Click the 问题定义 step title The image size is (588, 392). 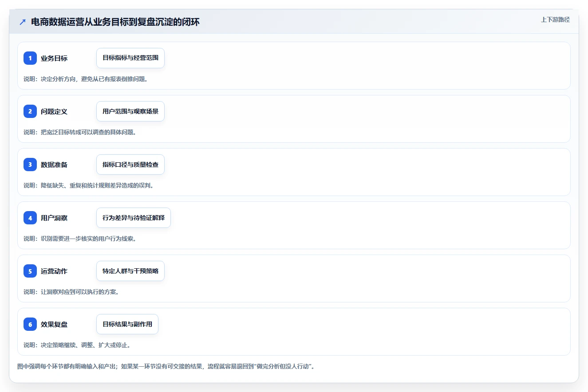(x=54, y=111)
